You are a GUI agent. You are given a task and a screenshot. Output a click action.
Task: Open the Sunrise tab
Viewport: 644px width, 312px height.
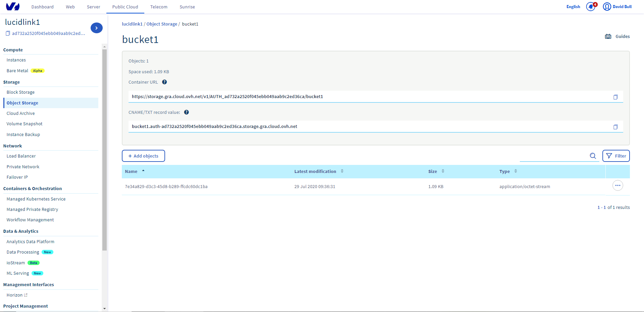pyautogui.click(x=187, y=7)
